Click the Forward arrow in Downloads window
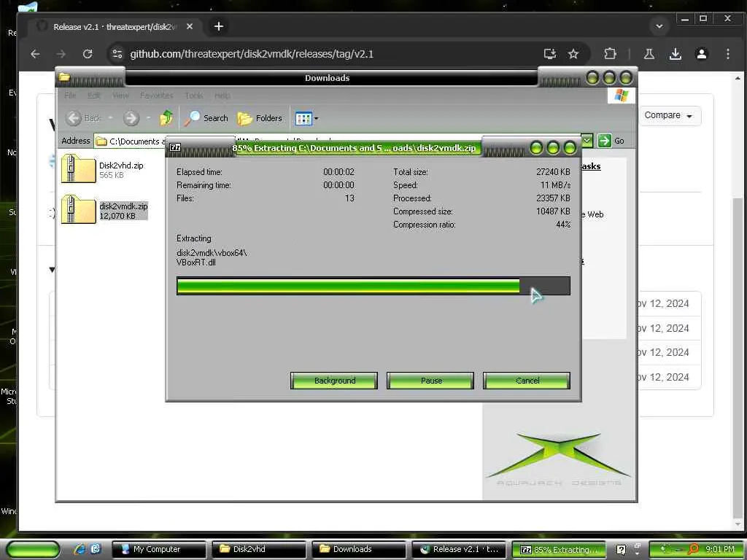Image resolution: width=747 pixels, height=560 pixels. (x=131, y=118)
